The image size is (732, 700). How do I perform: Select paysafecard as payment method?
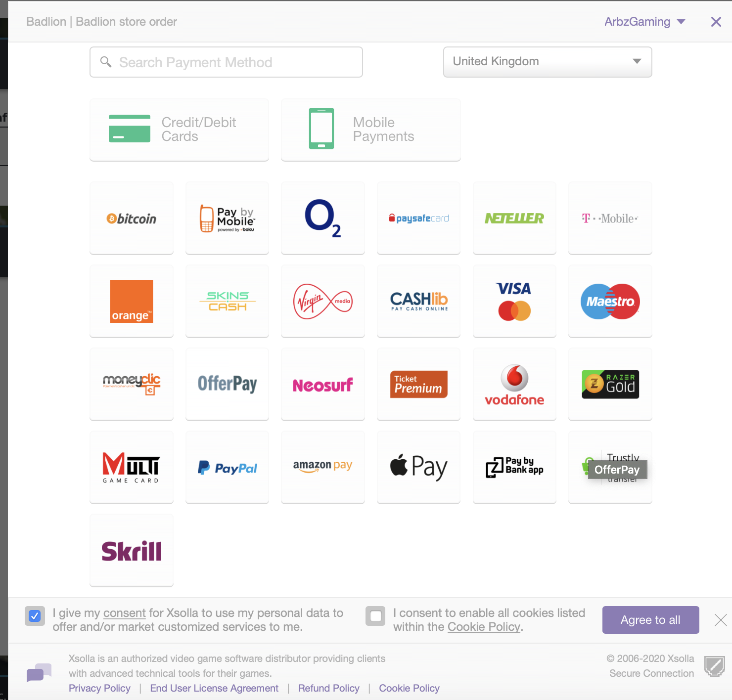pos(418,218)
